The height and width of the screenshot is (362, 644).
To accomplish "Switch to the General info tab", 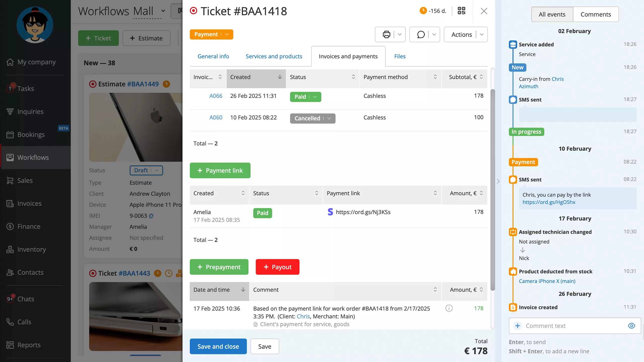I will (213, 56).
